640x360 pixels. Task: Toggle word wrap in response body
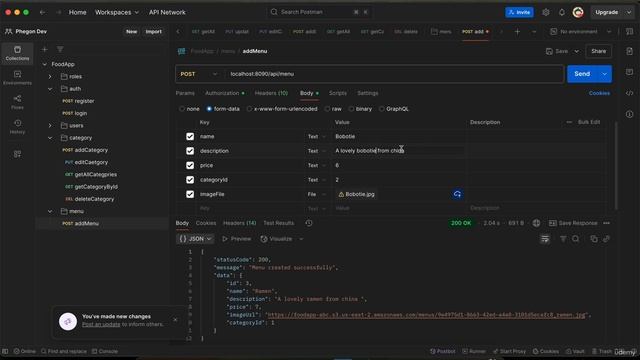pos(545,239)
